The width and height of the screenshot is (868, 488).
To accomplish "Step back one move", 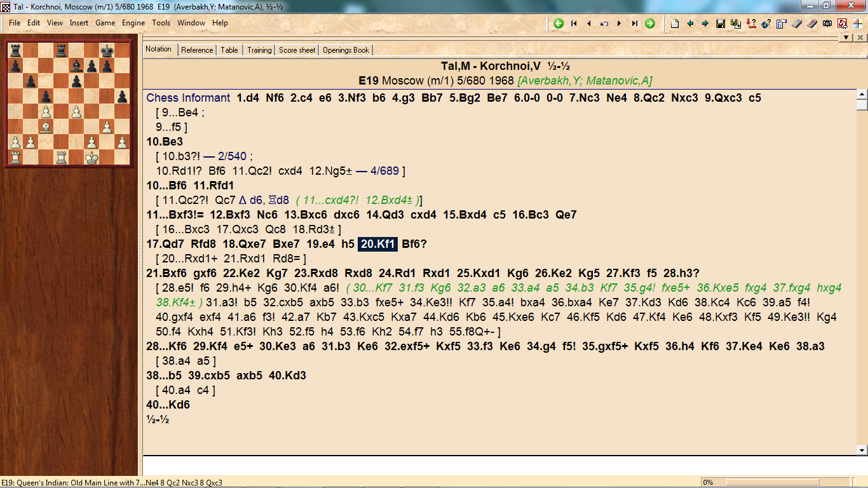I will point(589,24).
